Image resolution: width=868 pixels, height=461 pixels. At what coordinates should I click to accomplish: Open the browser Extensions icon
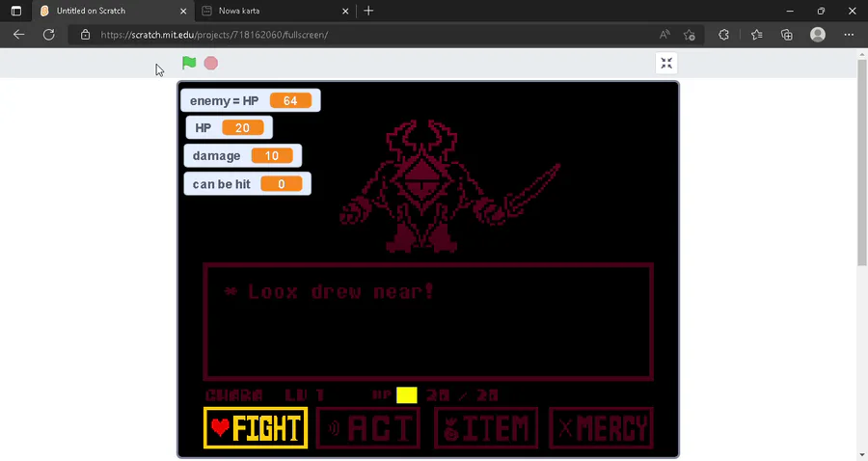tap(723, 35)
